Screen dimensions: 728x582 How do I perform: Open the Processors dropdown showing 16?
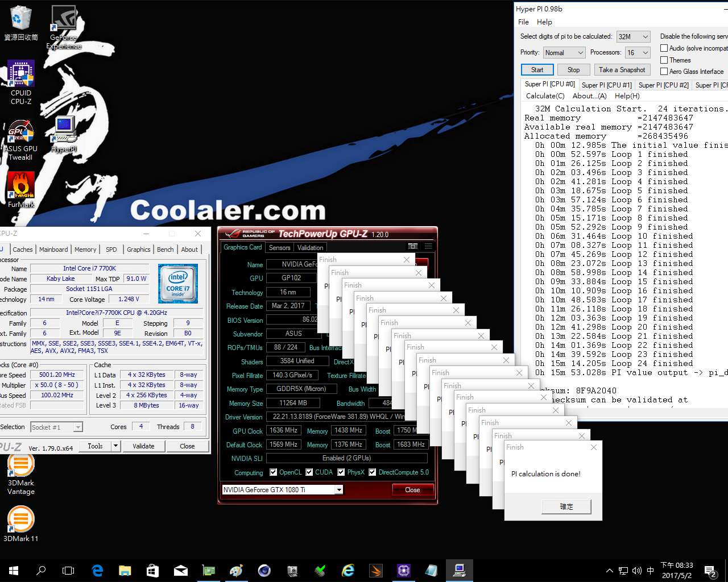point(638,52)
